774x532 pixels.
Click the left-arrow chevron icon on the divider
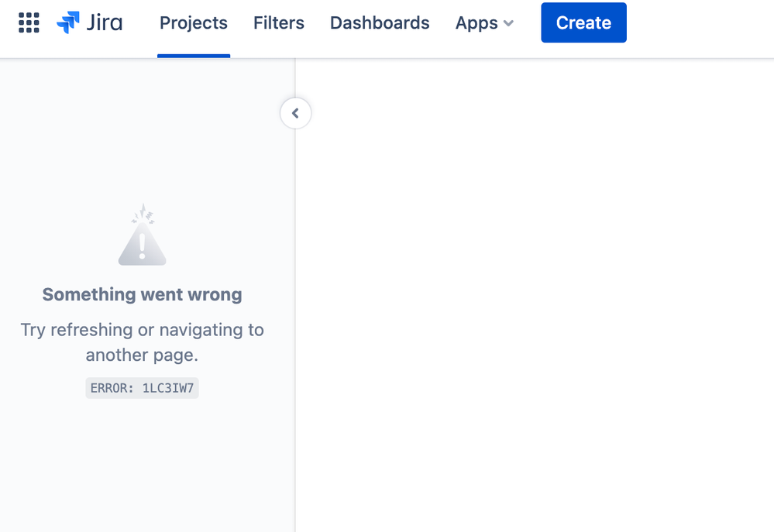click(295, 113)
